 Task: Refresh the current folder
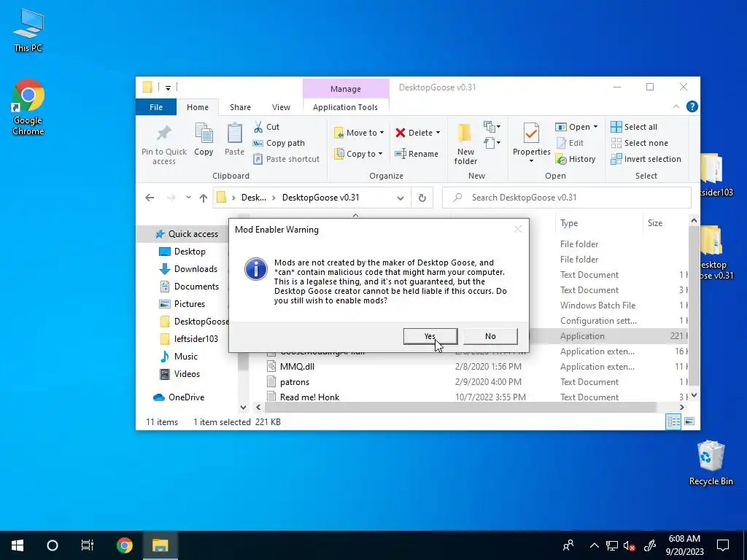click(x=422, y=198)
